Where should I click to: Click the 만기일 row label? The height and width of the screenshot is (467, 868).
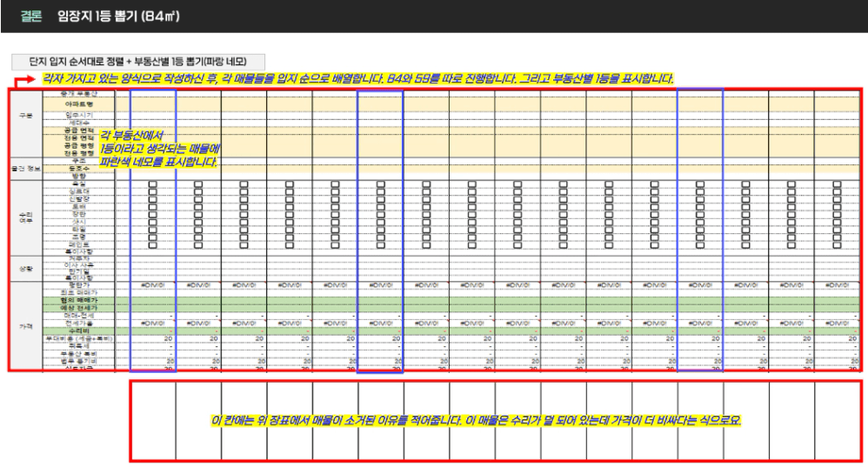(78, 271)
